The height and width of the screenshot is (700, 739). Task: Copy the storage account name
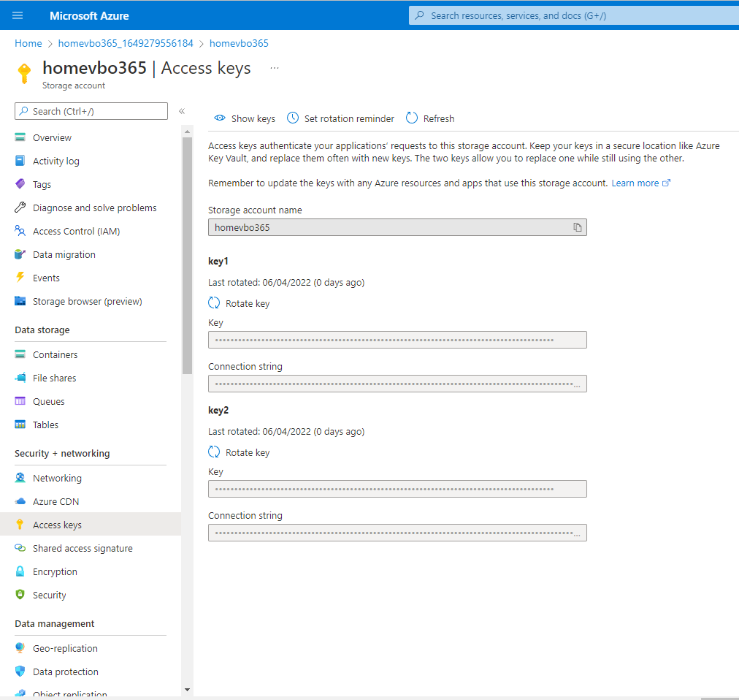(x=577, y=227)
